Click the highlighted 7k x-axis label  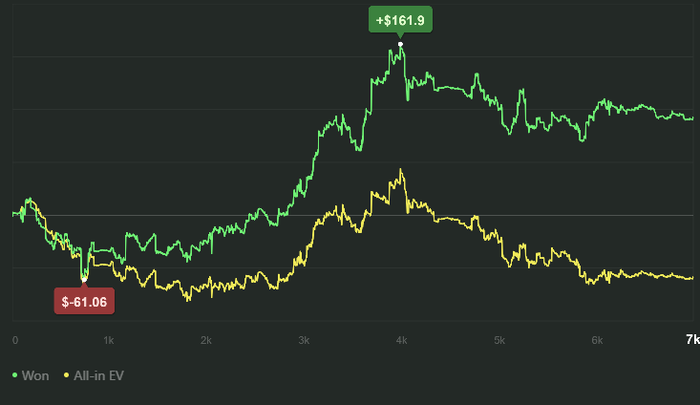tap(693, 339)
